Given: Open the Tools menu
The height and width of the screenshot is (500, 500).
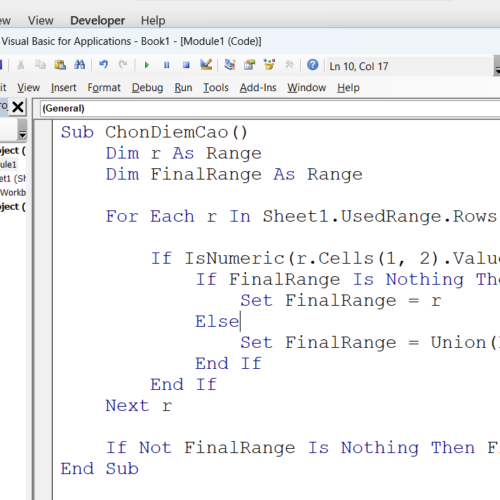Looking at the screenshot, I should pos(216,88).
